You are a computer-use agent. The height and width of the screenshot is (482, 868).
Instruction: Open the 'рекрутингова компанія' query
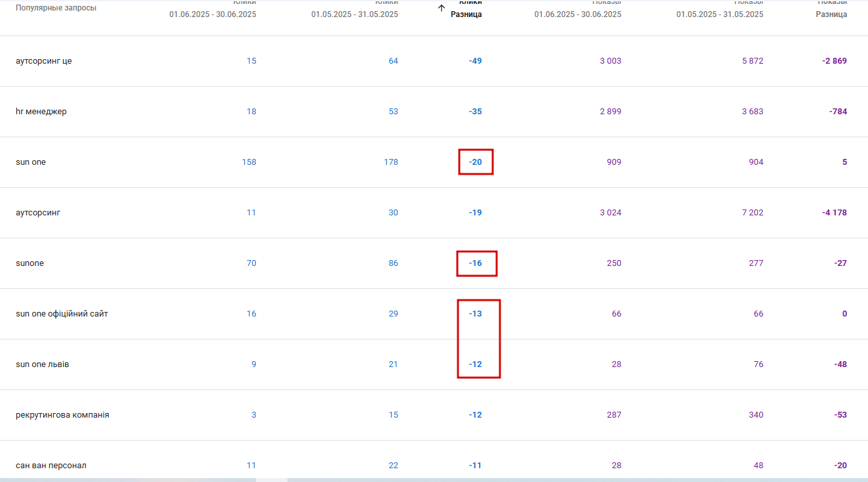coord(62,415)
